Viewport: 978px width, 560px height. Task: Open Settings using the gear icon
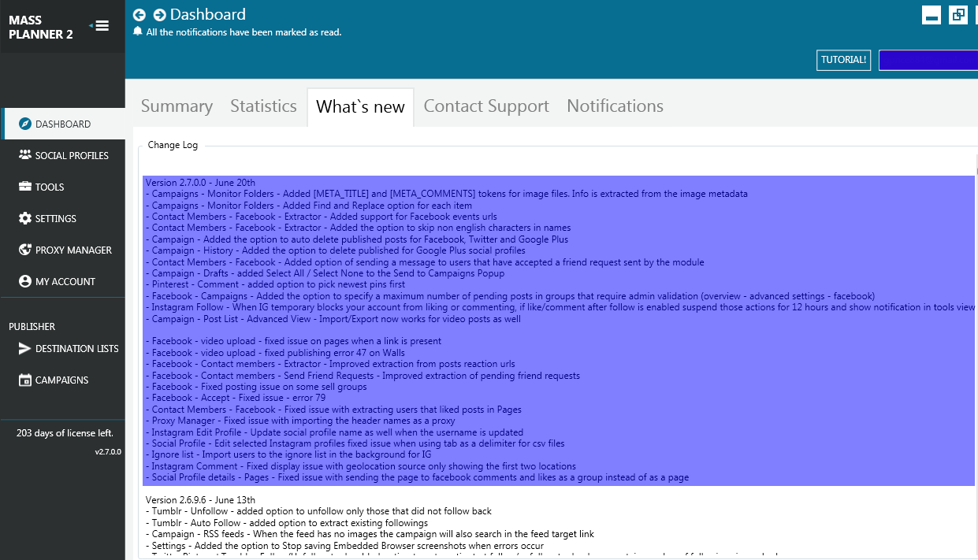(25, 218)
